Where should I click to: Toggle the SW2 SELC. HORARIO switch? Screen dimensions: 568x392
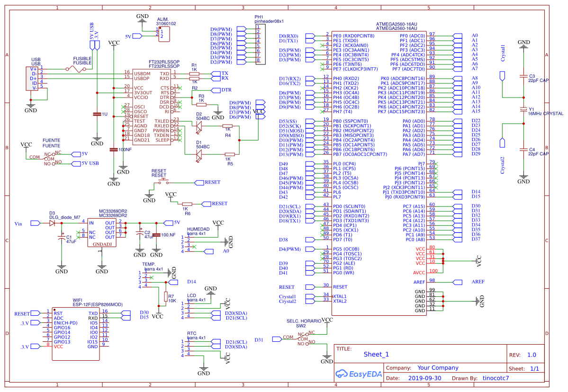(303, 336)
